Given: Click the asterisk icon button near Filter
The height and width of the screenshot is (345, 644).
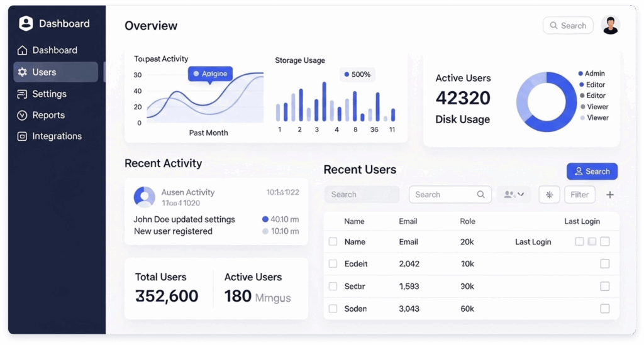Looking at the screenshot, I should pyautogui.click(x=549, y=195).
